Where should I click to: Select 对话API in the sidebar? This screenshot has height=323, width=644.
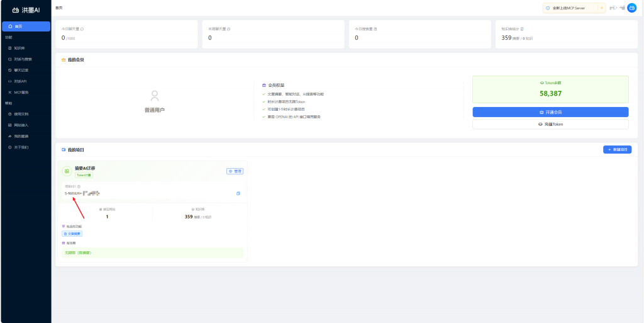[20, 81]
